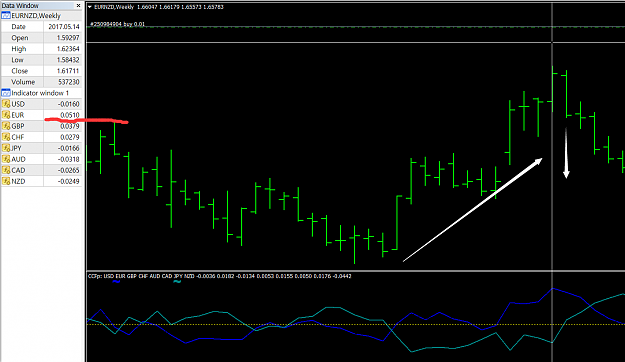
Task: Select the EUR value 0.0510
Action: (70, 115)
